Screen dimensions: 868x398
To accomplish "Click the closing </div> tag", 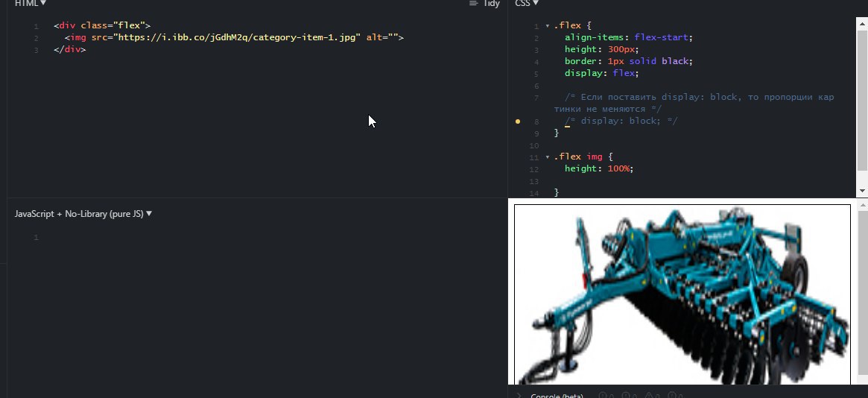I will [x=70, y=49].
